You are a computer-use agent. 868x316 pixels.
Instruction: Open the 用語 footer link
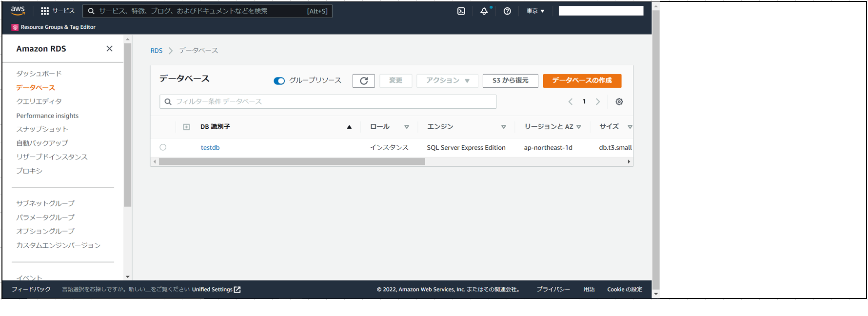[x=589, y=289]
